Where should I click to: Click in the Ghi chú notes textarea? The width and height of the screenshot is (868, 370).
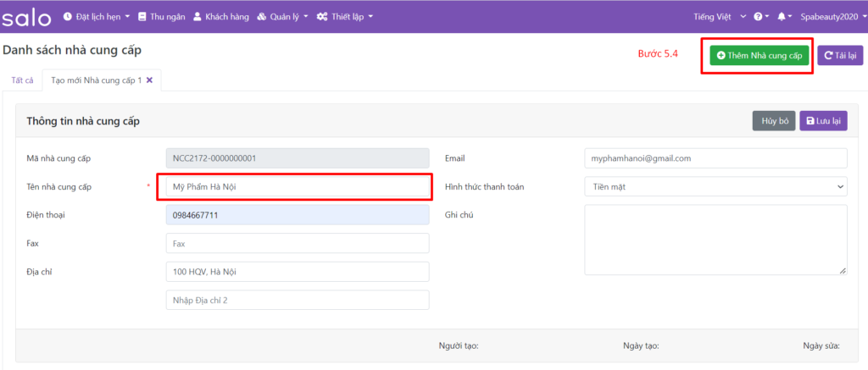pos(715,240)
